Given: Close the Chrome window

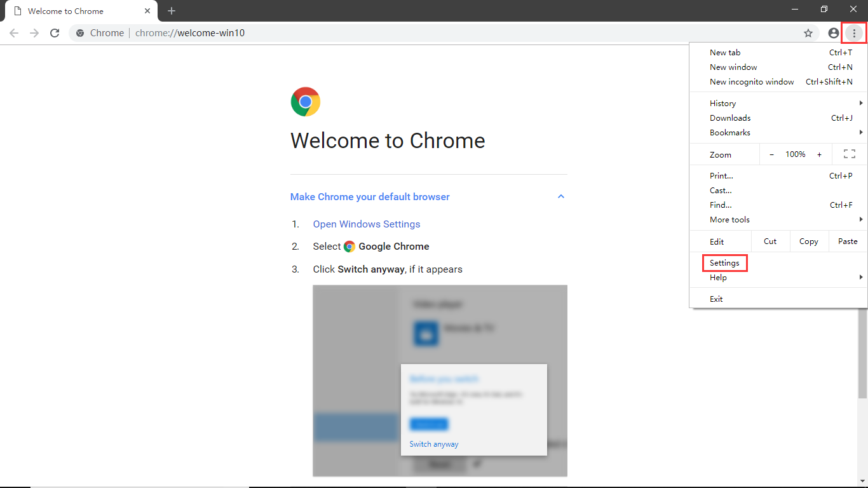Looking at the screenshot, I should point(853,9).
